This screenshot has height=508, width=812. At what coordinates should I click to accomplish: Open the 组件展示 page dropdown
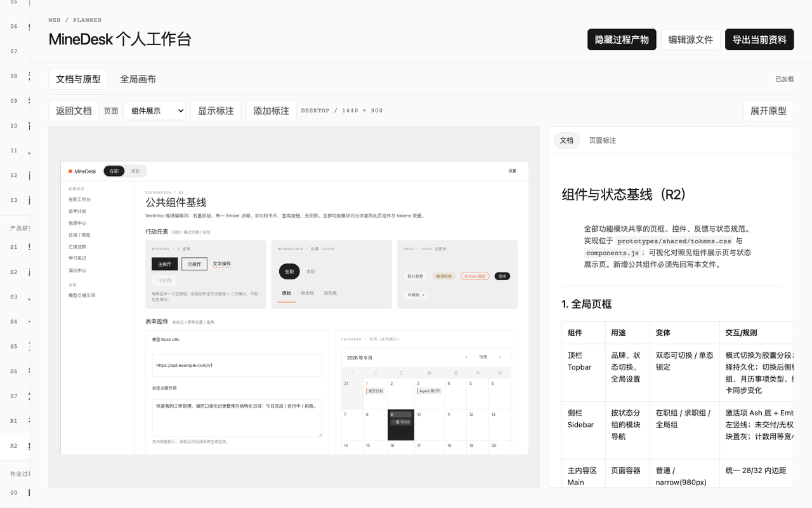click(x=154, y=110)
